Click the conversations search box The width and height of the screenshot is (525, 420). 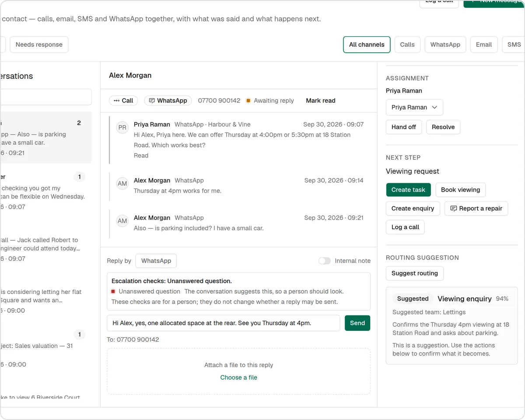point(46,97)
